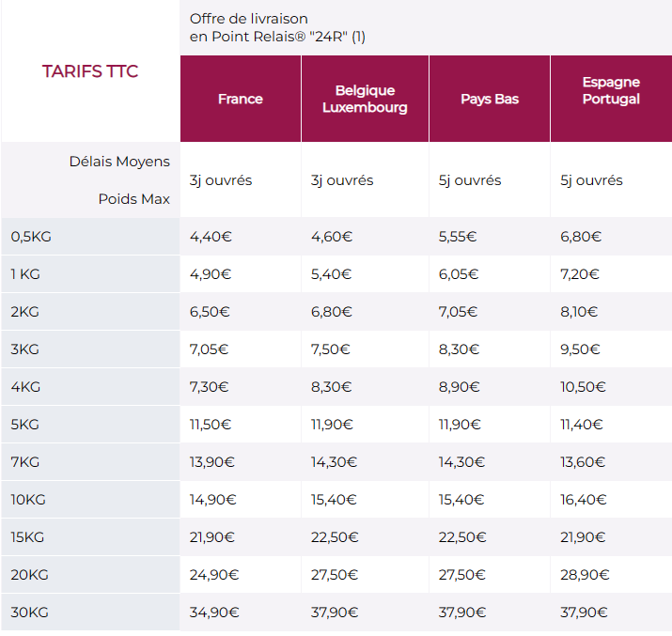Click the Belgique Luxembourg price for 15KG
Image resolution: width=672 pixels, height=636 pixels.
[335, 537]
